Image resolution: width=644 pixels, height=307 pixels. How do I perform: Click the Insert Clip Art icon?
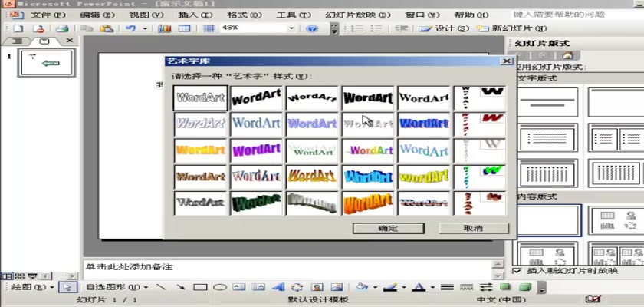point(317,287)
